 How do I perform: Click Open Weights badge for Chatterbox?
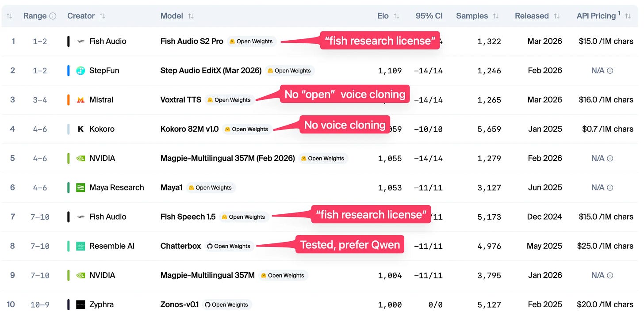click(x=229, y=246)
